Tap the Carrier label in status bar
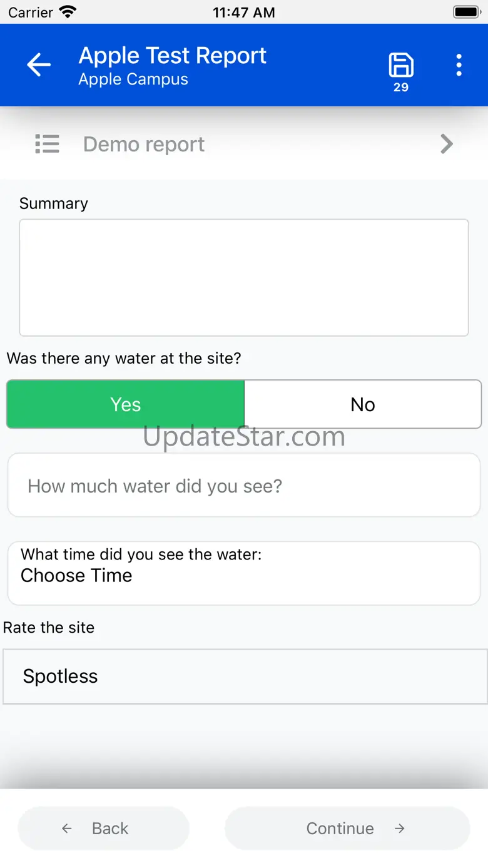Image resolution: width=488 pixels, height=868 pixels. coord(31,12)
